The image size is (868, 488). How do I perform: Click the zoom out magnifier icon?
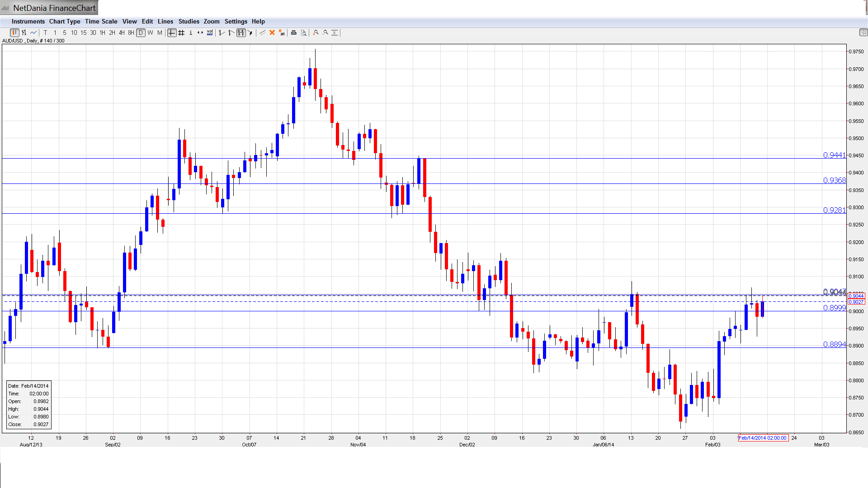[325, 33]
